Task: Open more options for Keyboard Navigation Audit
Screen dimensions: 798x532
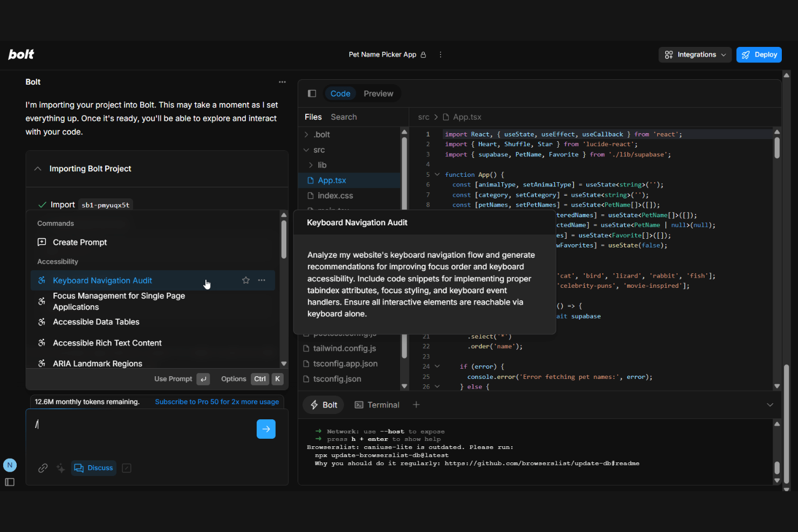Action: pyautogui.click(x=262, y=280)
